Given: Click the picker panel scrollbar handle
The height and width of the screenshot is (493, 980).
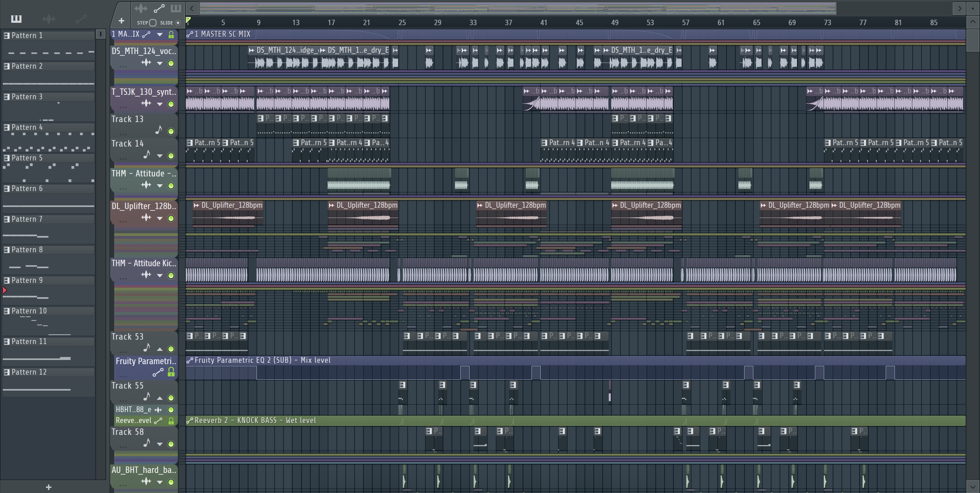Looking at the screenshot, I should tap(100, 34).
